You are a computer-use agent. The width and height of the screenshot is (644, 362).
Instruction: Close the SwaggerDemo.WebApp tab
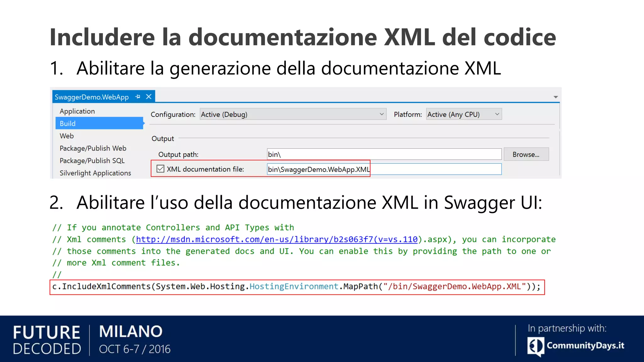click(149, 97)
